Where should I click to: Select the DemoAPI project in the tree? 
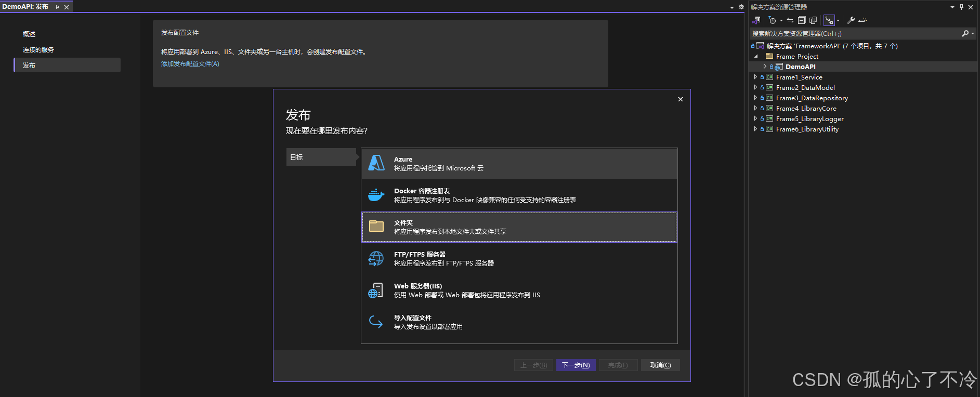click(800, 67)
